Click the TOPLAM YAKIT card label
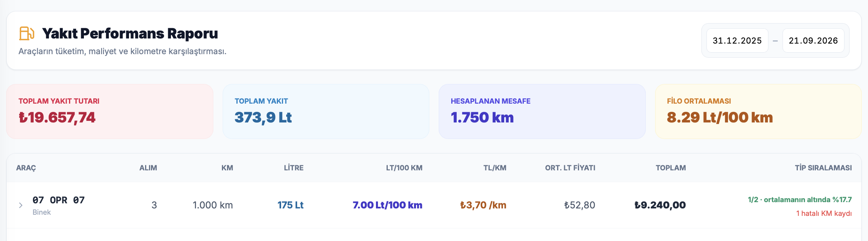The height and width of the screenshot is (241, 868). tap(261, 101)
